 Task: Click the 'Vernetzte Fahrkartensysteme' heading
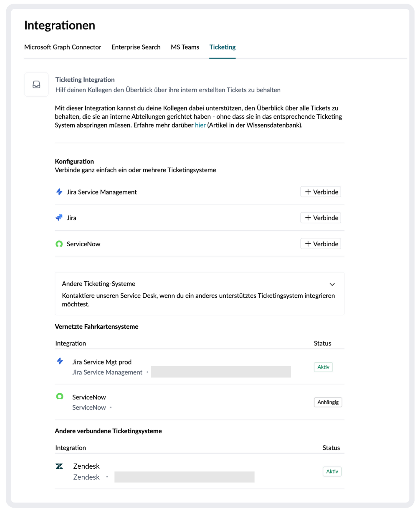pos(97,327)
